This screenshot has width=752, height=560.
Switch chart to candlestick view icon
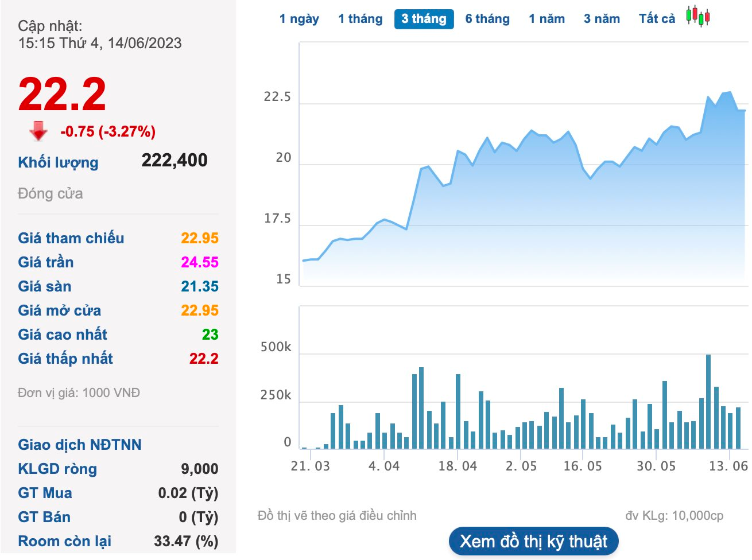point(698,16)
